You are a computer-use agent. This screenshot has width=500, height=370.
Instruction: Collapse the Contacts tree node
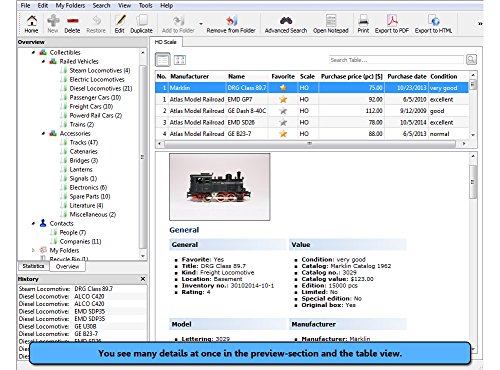click(x=33, y=223)
